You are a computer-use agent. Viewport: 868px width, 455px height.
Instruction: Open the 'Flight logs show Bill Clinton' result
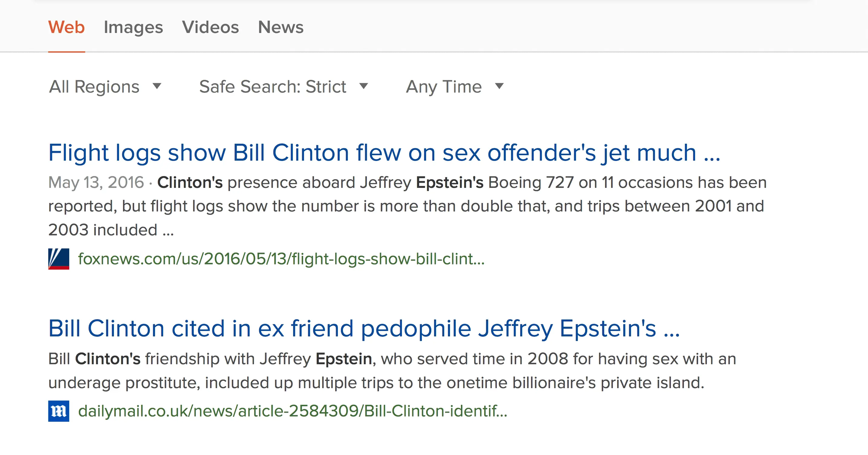click(x=384, y=153)
